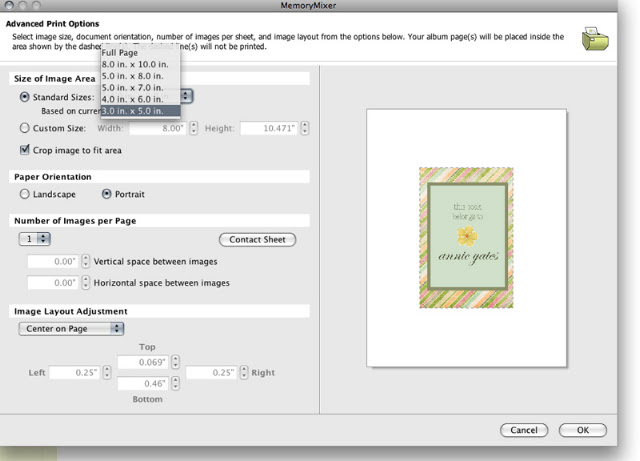Select Standard Sizes radio button
This screenshot has width=640, height=461.
tap(24, 97)
